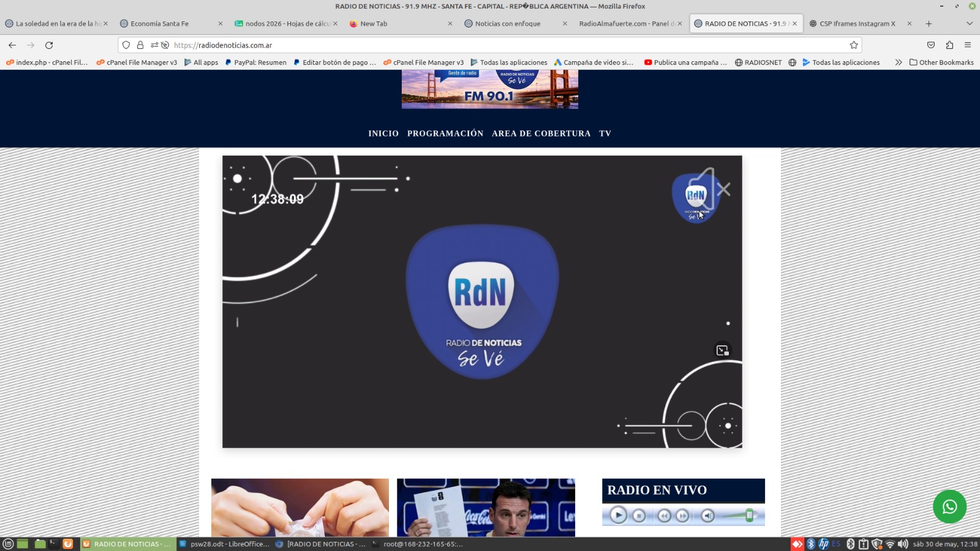
Task: Open the Wi-Fi network tray menu
Action: (x=890, y=544)
